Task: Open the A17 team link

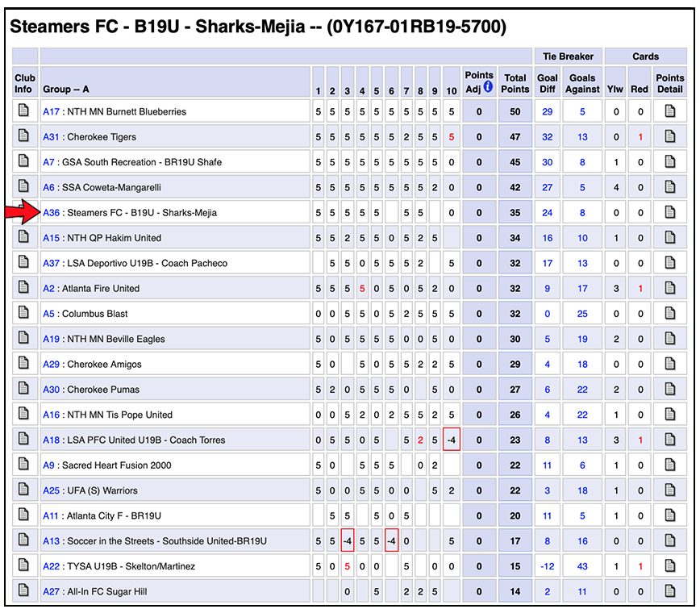Action: pyautogui.click(x=51, y=111)
